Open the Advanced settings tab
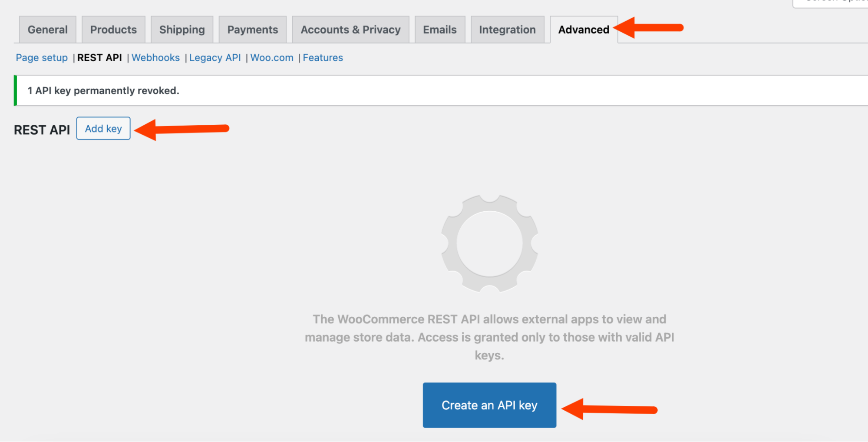This screenshot has height=442, width=868. point(584,29)
